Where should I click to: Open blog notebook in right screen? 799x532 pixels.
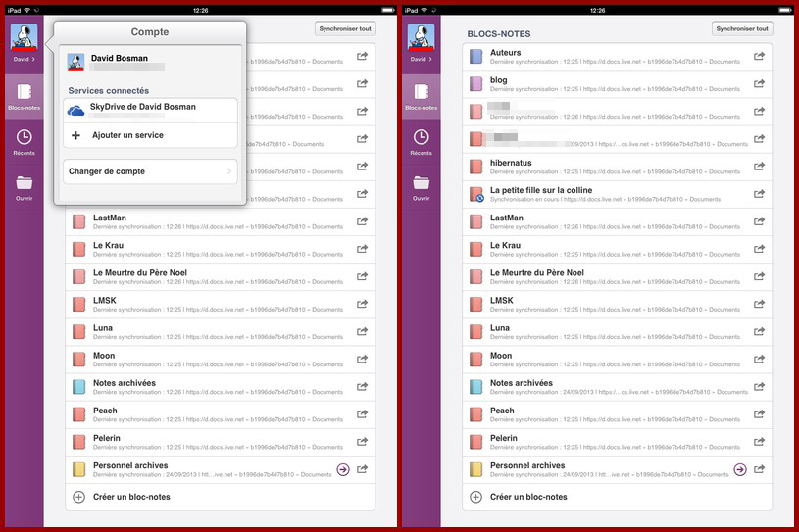point(617,84)
